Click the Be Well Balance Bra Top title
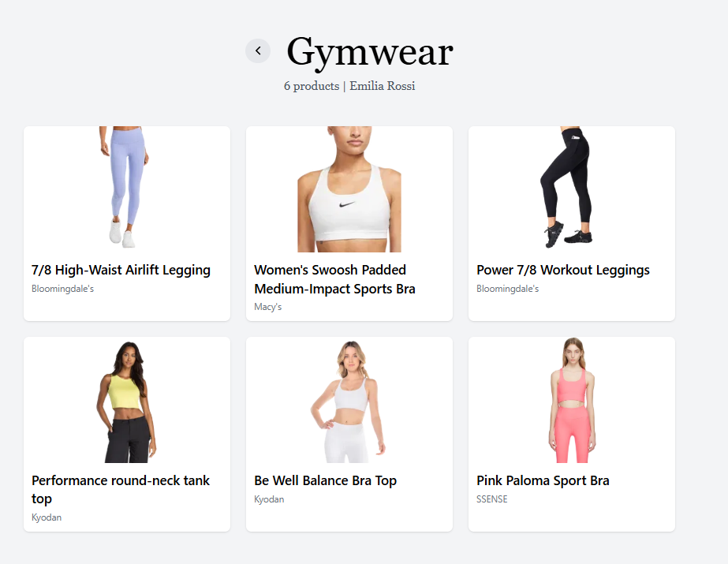 (325, 480)
